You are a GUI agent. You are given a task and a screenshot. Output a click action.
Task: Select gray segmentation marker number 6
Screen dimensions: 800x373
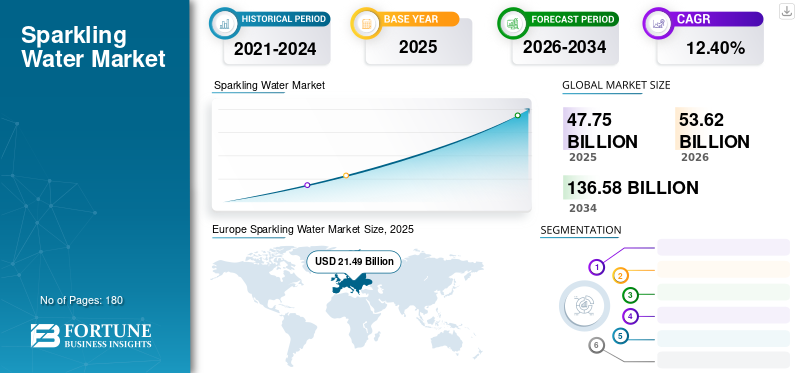(x=596, y=346)
